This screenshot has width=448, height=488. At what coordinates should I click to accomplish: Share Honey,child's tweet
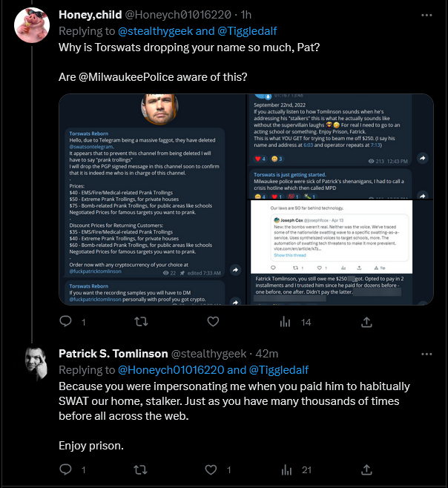[366, 322]
